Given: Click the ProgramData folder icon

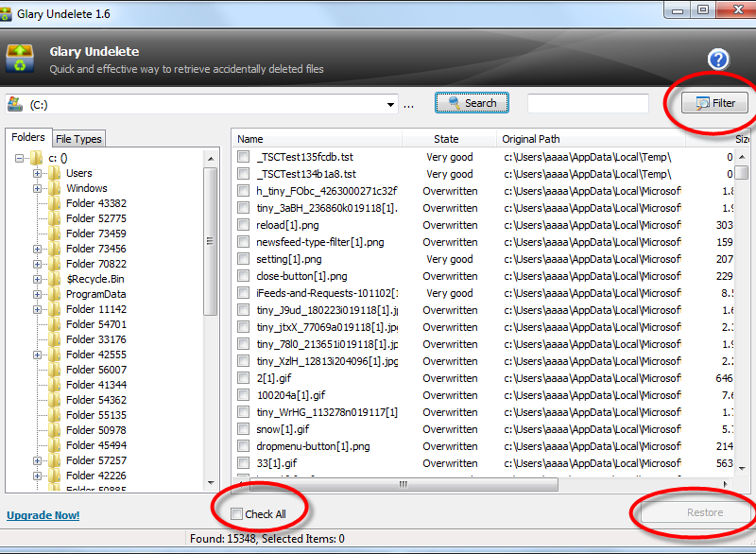Looking at the screenshot, I should (x=55, y=294).
